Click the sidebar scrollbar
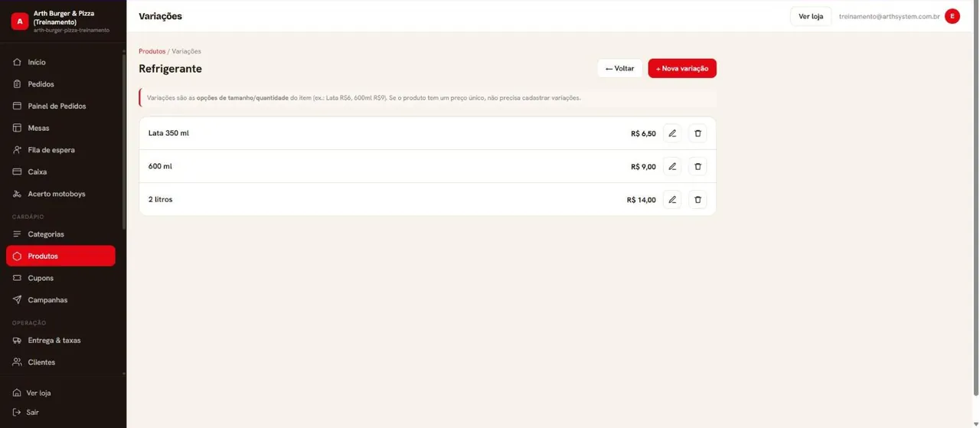Screen dimensions: 980x428 coord(124,142)
